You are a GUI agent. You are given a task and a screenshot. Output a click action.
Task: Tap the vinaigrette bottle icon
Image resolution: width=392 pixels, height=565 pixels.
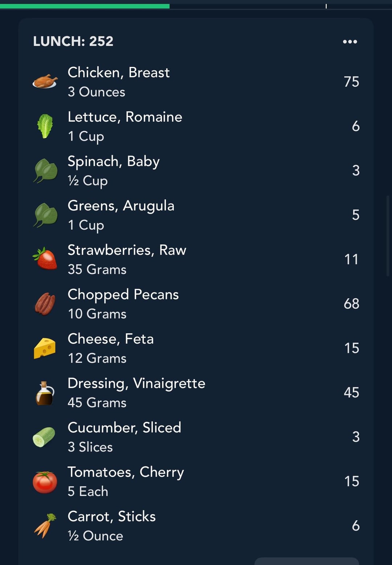pyautogui.click(x=45, y=393)
